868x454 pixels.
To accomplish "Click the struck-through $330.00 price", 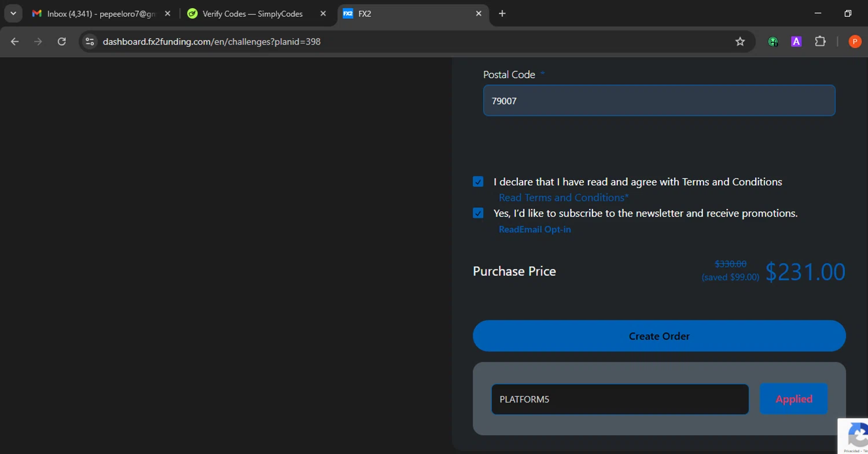I will point(730,264).
